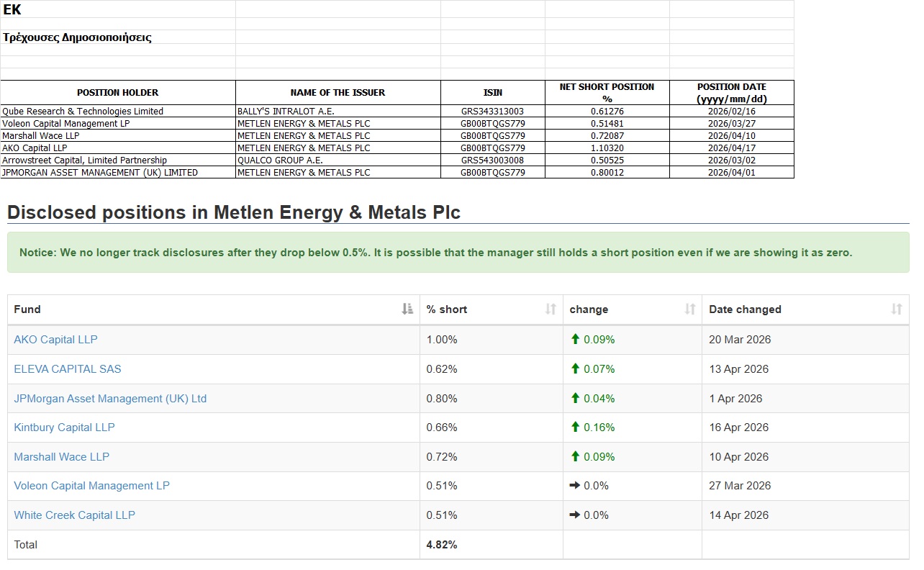Screen dimensions: 924x570
Task: Select the ISIN column header cell
Action: coord(493,93)
